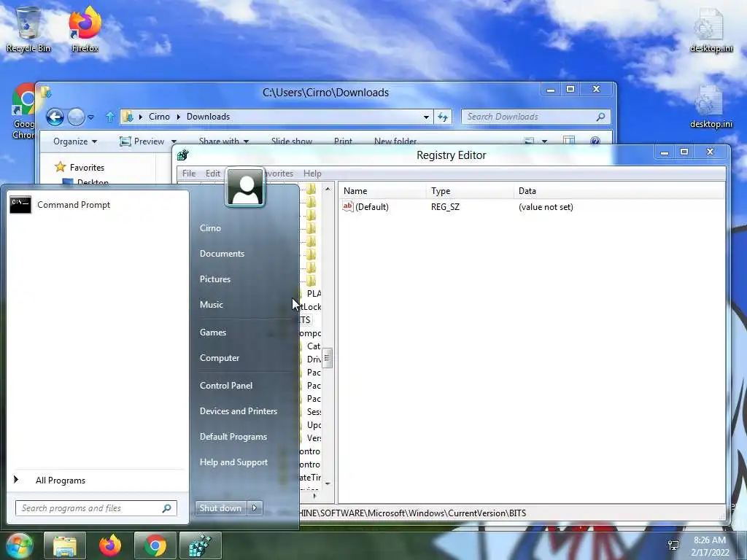
Task: Launch Firefox from the desktop icon
Action: click(x=85, y=29)
